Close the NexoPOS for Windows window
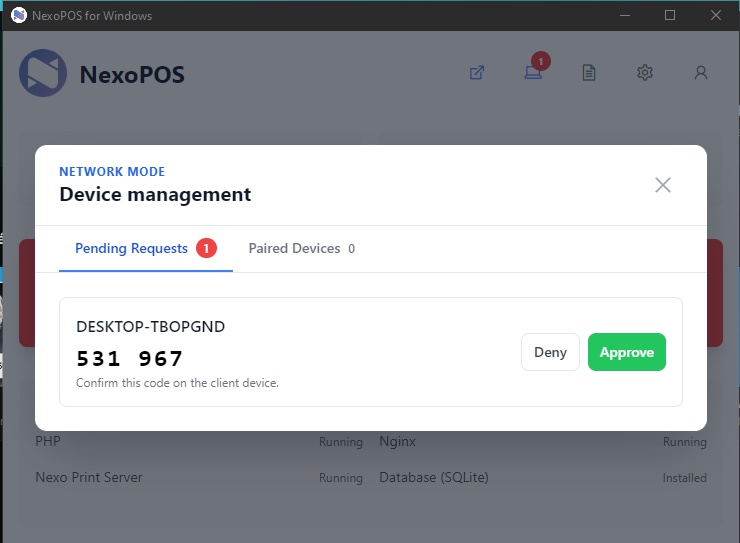740x543 pixels. (715, 15)
